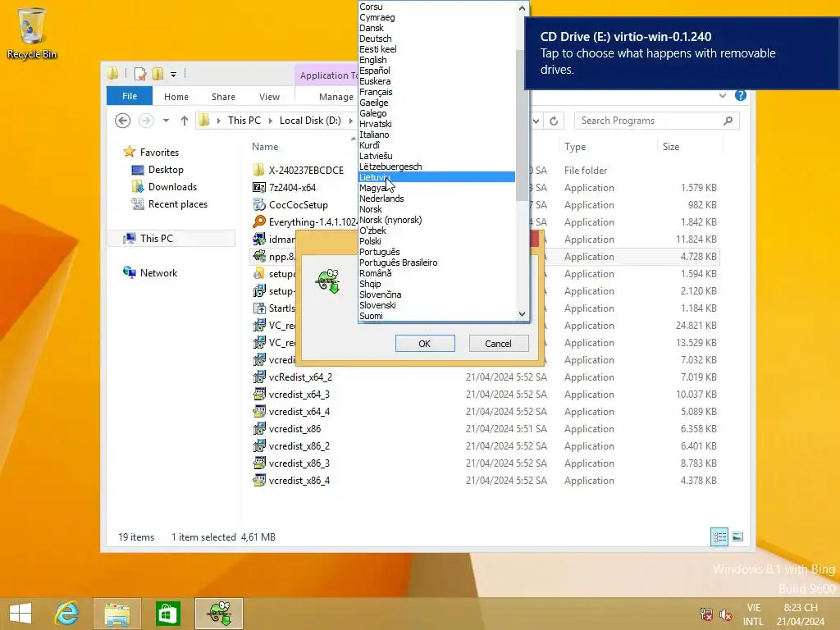Customize Quick Access Toolbar dropdown arrow

(174, 75)
